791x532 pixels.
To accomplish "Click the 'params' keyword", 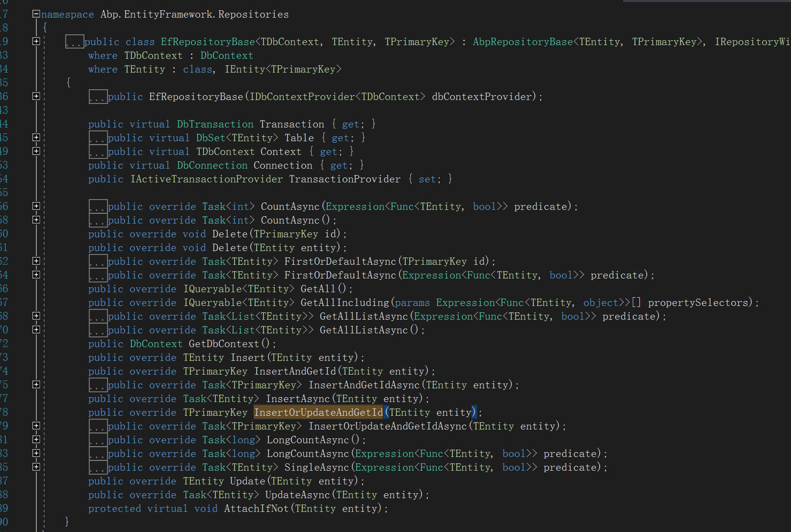I will pyautogui.click(x=412, y=303).
